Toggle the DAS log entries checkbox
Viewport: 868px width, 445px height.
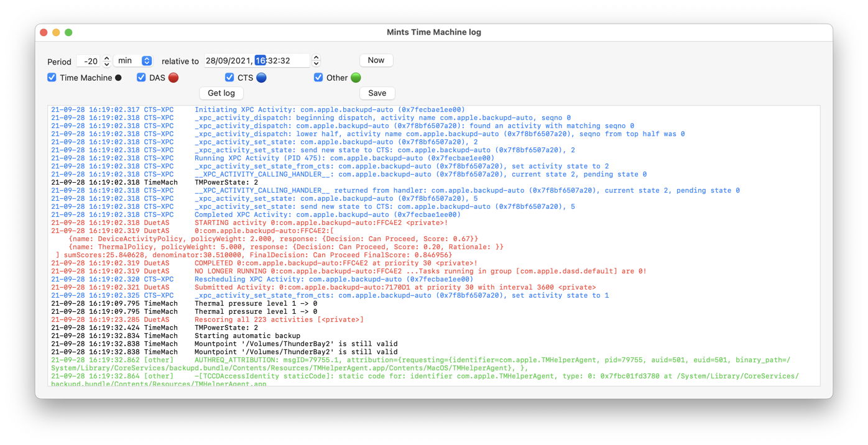click(x=142, y=78)
